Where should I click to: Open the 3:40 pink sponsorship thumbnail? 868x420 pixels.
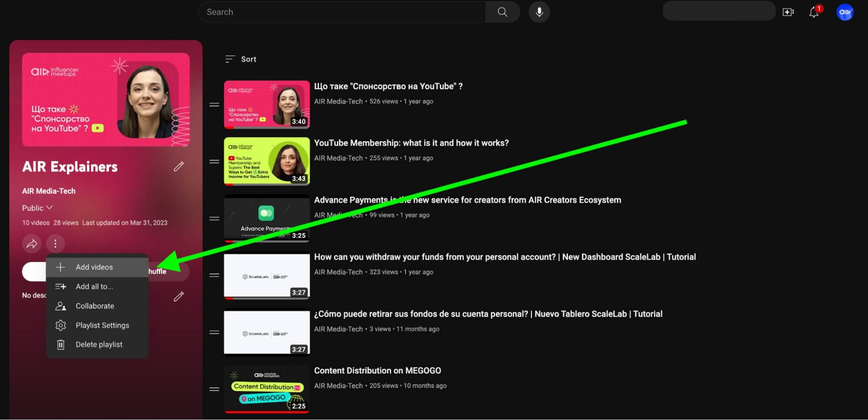[267, 105]
